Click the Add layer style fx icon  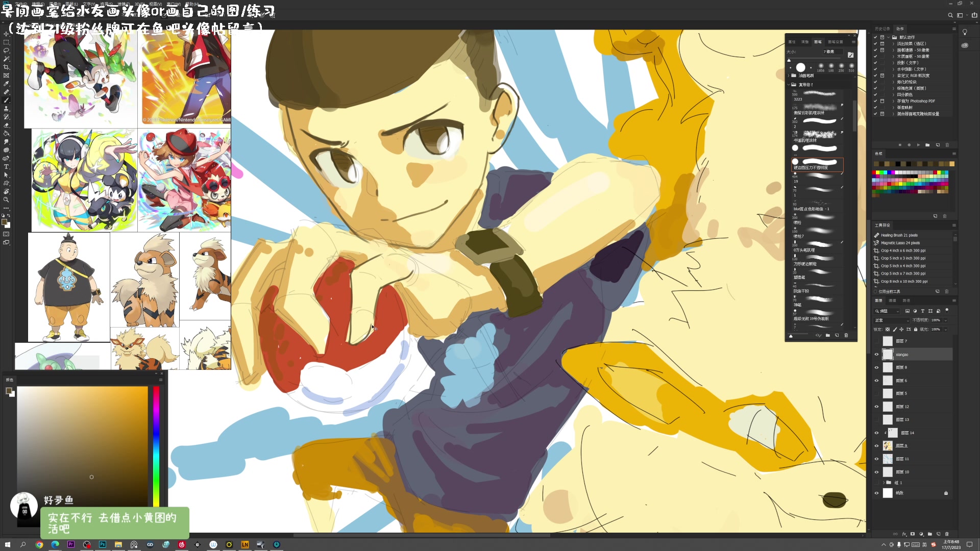[904, 534]
